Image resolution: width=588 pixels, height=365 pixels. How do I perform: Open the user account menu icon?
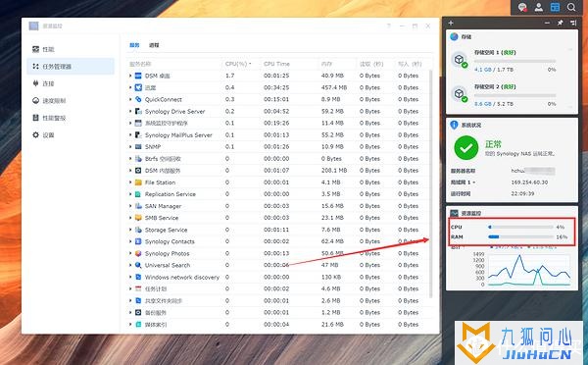coord(538,7)
